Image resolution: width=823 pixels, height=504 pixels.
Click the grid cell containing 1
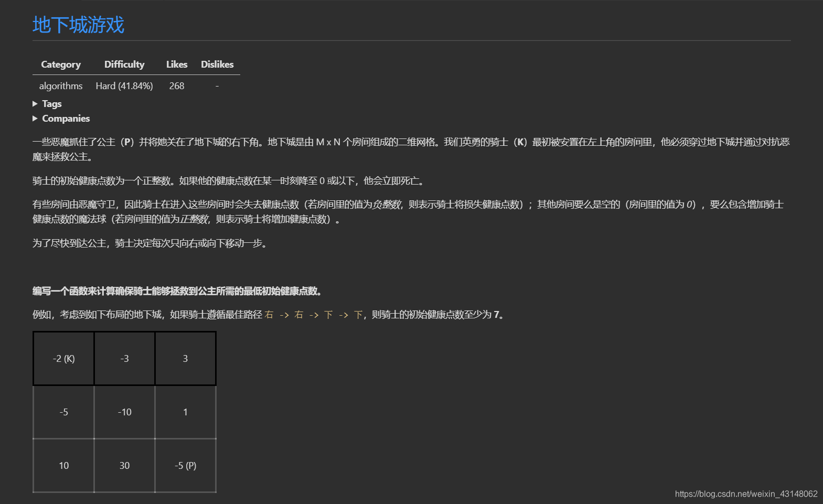(185, 412)
